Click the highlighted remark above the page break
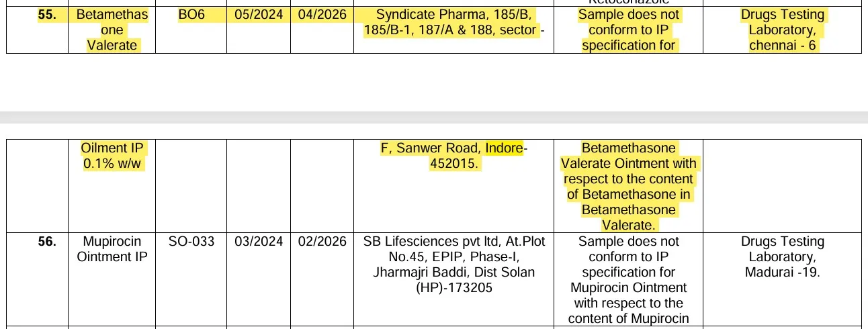 [x=628, y=30]
